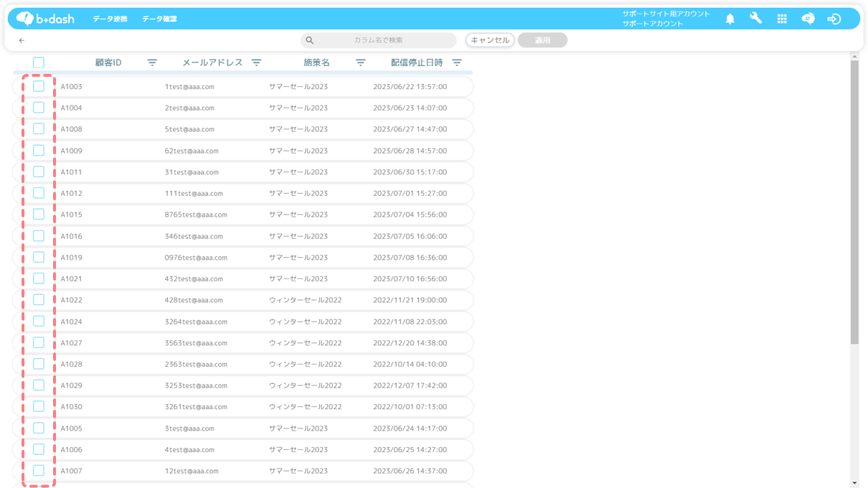
Task: Go back using the left arrow
Action: pos(22,40)
